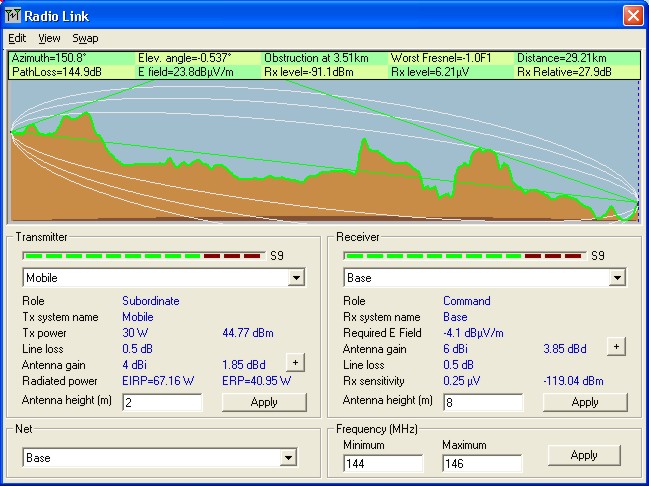The height and width of the screenshot is (486, 649).
Task: Click the 44.77 dBm value
Action: coord(248,333)
